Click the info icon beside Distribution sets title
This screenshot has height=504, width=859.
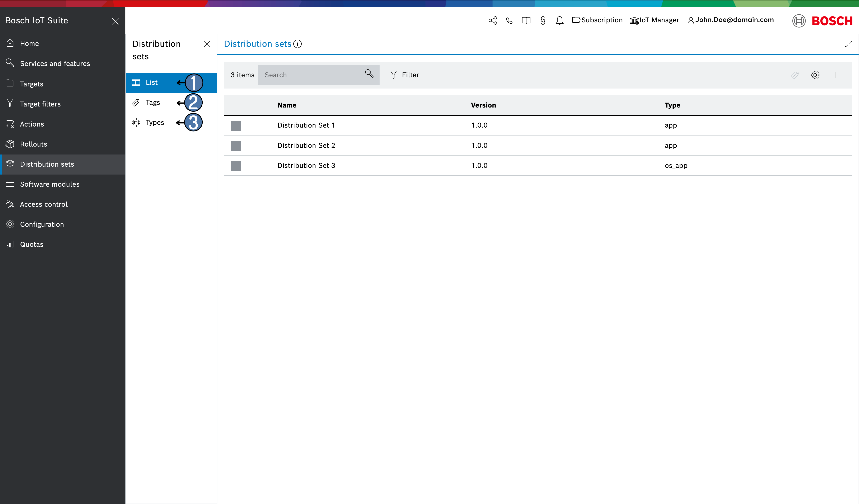point(298,44)
